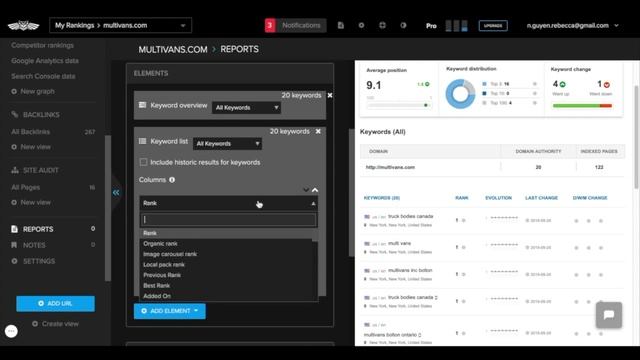The height and width of the screenshot is (360, 640).
Task: Click the Add Element button
Action: 170,311
